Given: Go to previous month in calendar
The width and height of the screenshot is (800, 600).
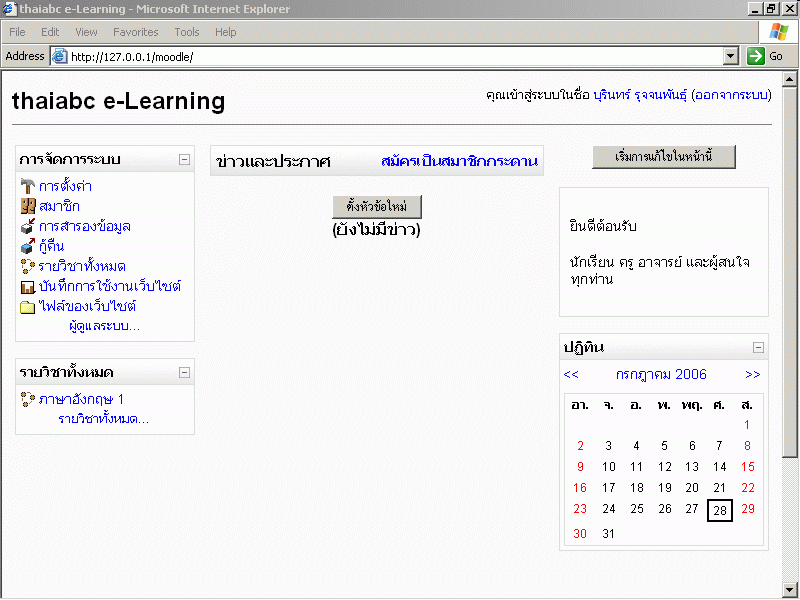Looking at the screenshot, I should [x=571, y=375].
